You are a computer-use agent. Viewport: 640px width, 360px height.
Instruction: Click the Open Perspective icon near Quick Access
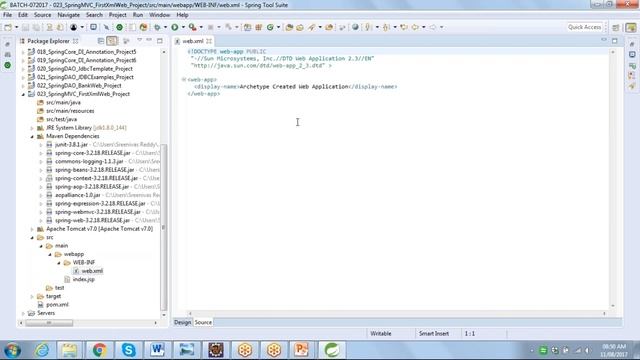616,27
